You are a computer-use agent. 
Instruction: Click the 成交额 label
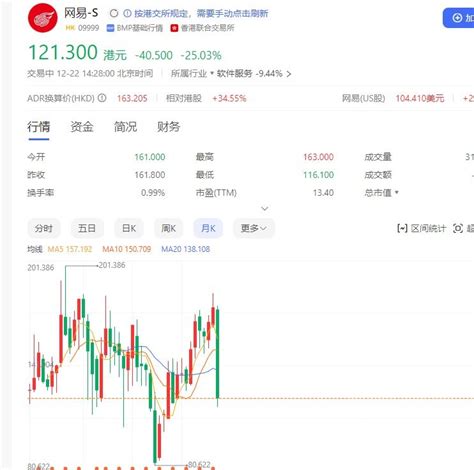pos(378,175)
